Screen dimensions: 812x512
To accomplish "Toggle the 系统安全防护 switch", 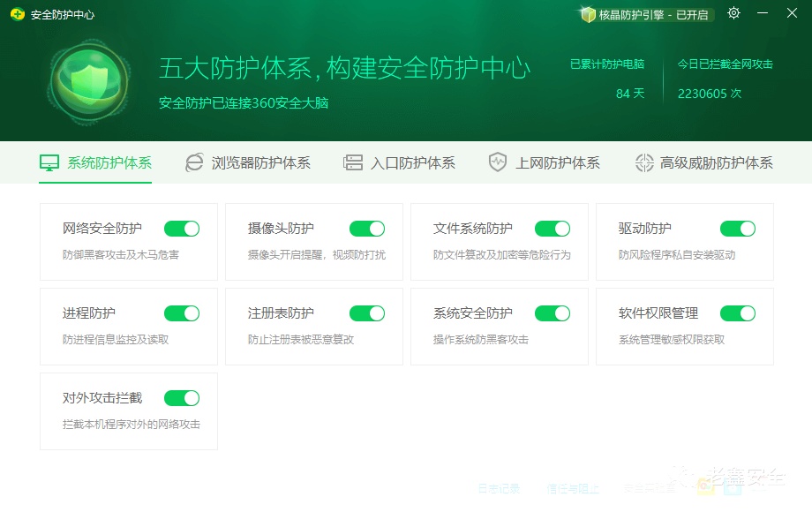I will pyautogui.click(x=553, y=313).
